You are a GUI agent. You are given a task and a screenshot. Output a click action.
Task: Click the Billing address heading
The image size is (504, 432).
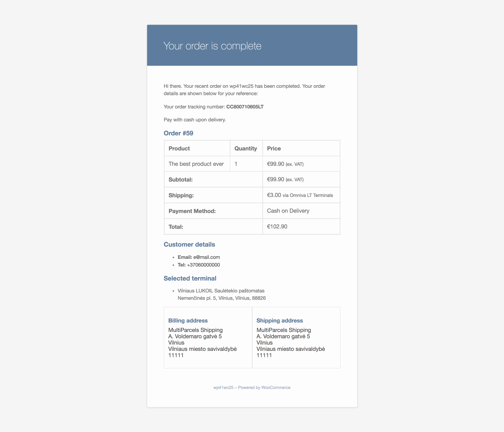[x=188, y=320]
